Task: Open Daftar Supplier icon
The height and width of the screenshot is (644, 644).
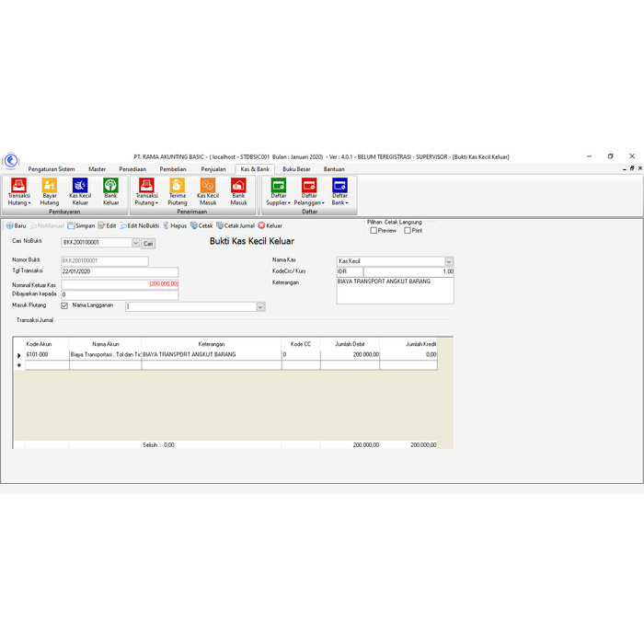Action: (x=279, y=191)
